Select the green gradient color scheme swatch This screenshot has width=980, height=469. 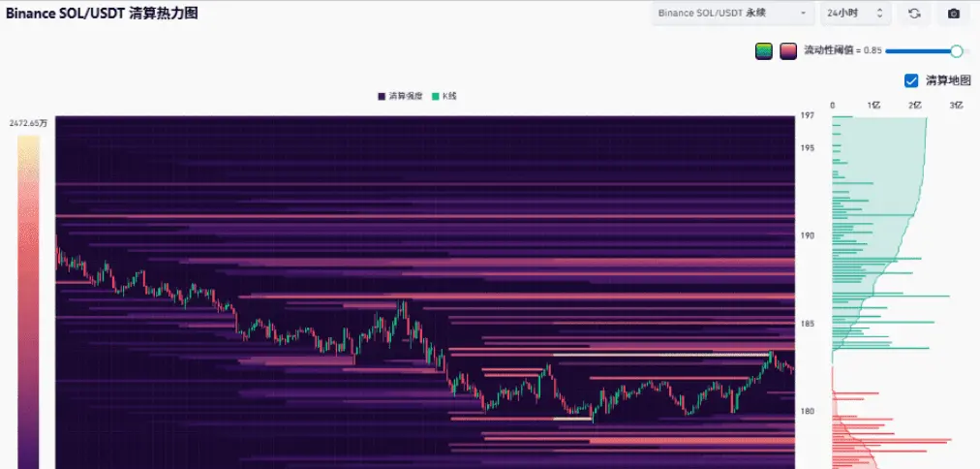[x=764, y=51]
